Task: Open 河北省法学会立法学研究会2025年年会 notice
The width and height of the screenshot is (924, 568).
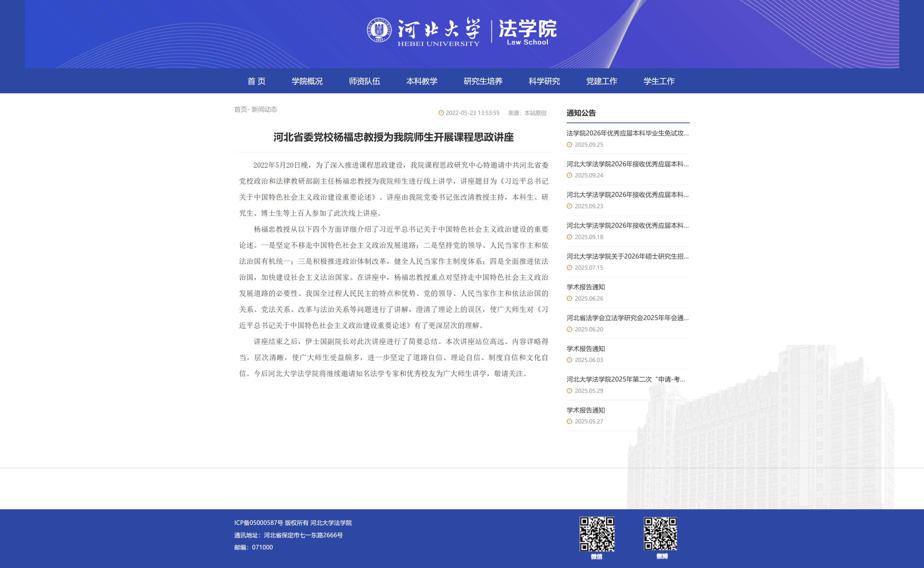Action: [627, 318]
